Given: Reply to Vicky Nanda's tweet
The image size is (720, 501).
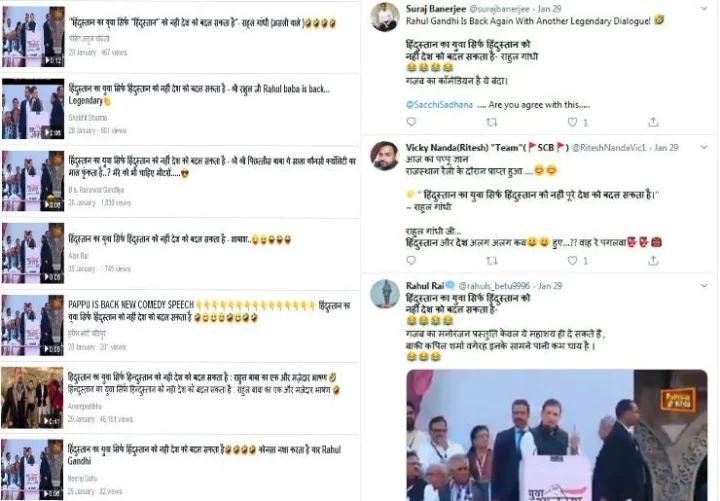Looking at the screenshot, I should click(411, 260).
